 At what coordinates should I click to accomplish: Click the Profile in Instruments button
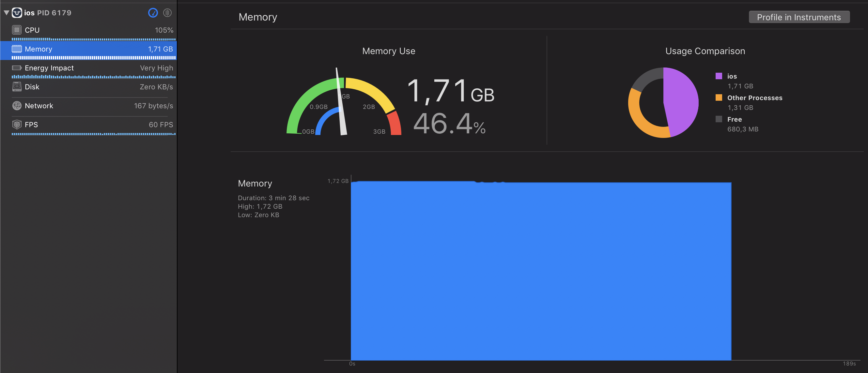[799, 17]
